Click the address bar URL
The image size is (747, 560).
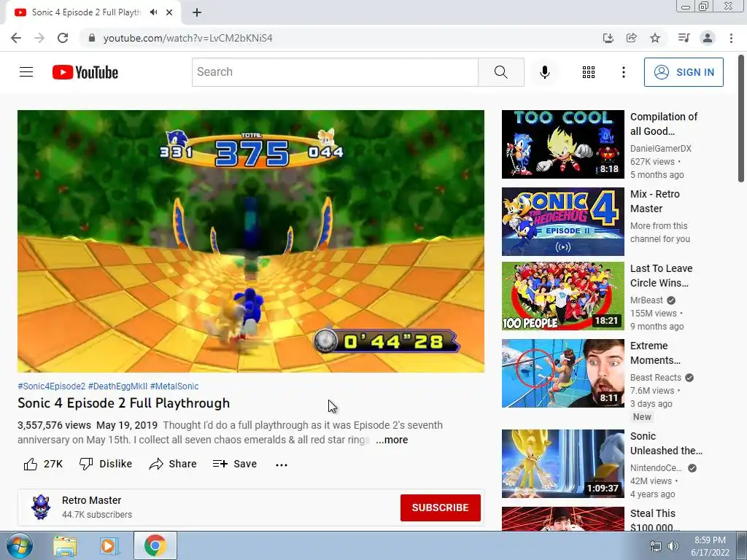pyautogui.click(x=187, y=38)
